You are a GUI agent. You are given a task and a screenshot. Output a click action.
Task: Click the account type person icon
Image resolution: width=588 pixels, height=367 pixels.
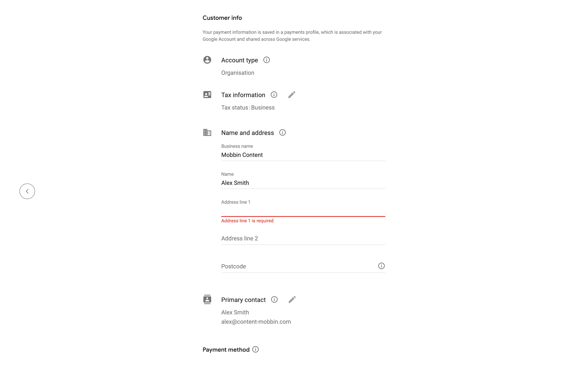(207, 60)
